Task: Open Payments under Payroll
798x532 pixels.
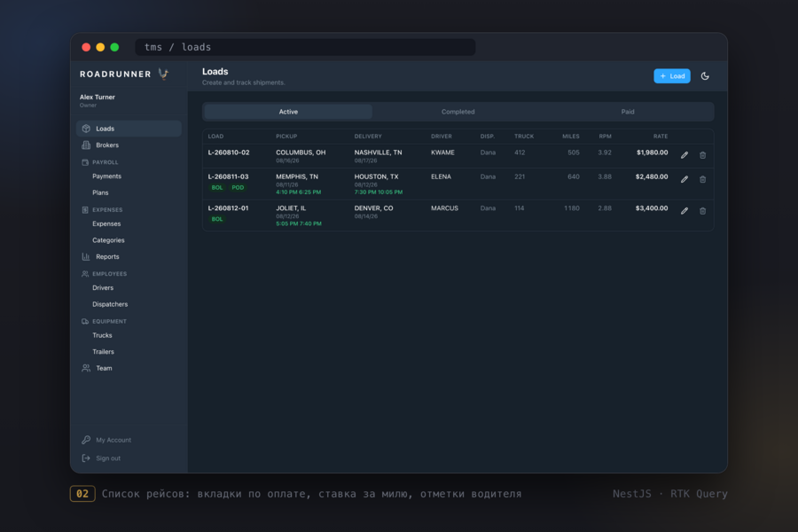Action: pyautogui.click(x=107, y=176)
